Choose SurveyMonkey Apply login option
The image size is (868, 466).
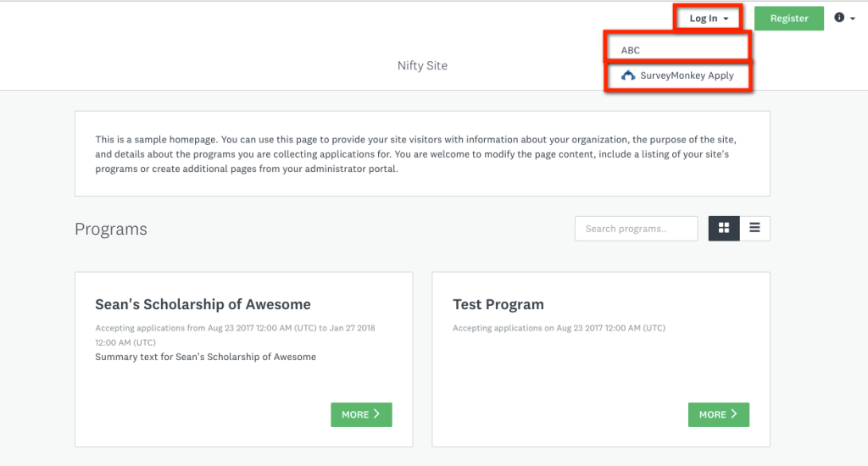click(677, 75)
